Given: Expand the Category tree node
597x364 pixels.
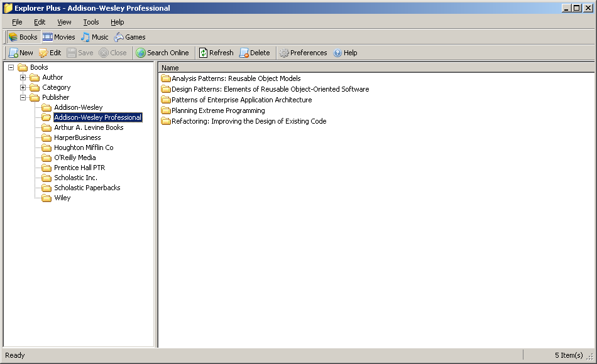Looking at the screenshot, I should (23, 87).
